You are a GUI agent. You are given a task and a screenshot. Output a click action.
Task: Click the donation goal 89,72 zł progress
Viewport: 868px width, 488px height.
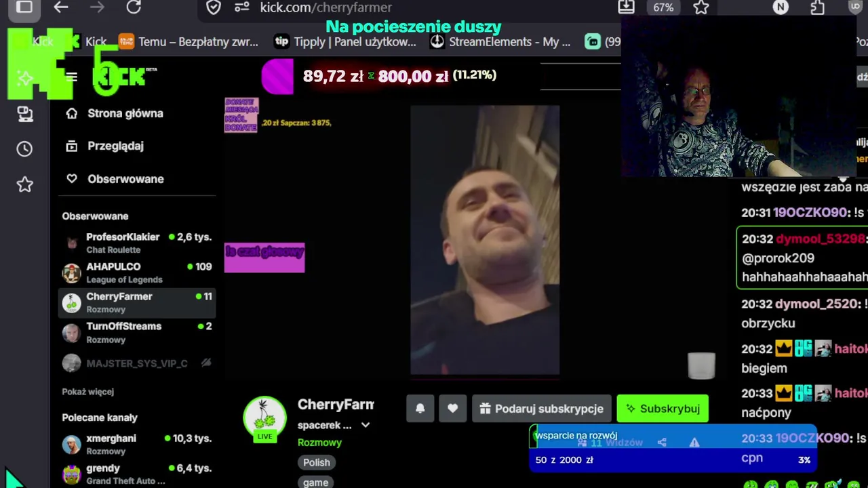(399, 76)
